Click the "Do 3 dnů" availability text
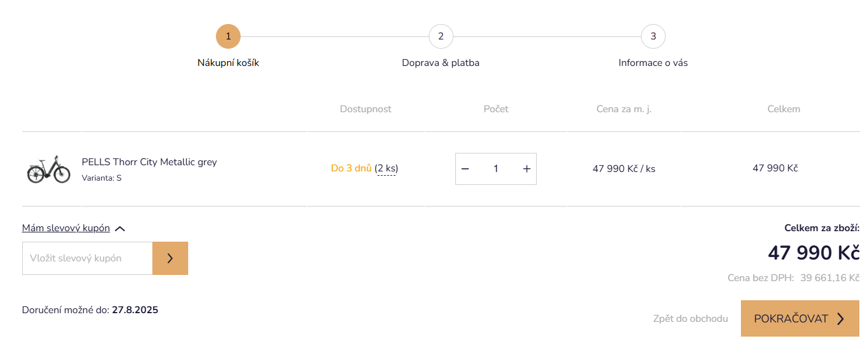Image resolution: width=868 pixels, height=344 pixels. click(351, 168)
